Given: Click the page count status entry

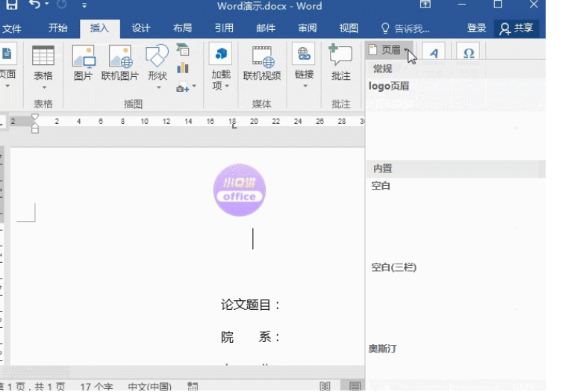Looking at the screenshot, I should (x=34, y=387).
